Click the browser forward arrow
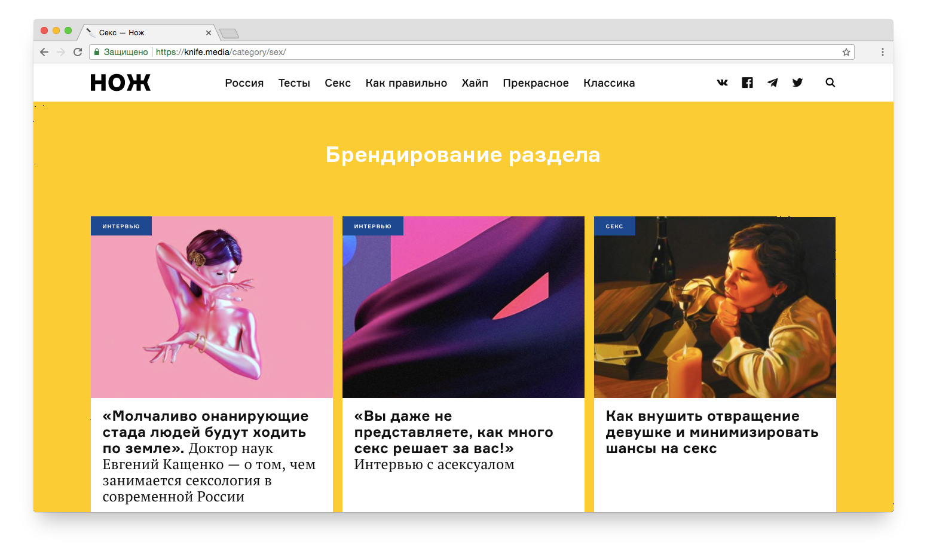 click(61, 52)
